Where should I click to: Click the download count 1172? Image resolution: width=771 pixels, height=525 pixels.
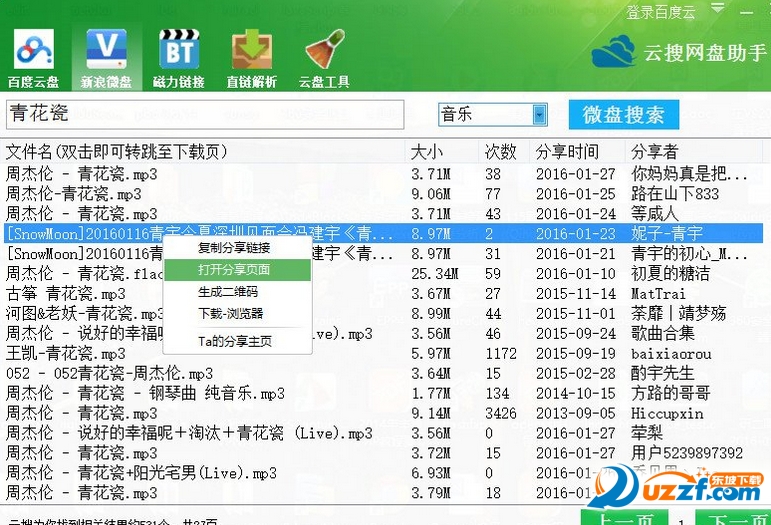click(501, 353)
